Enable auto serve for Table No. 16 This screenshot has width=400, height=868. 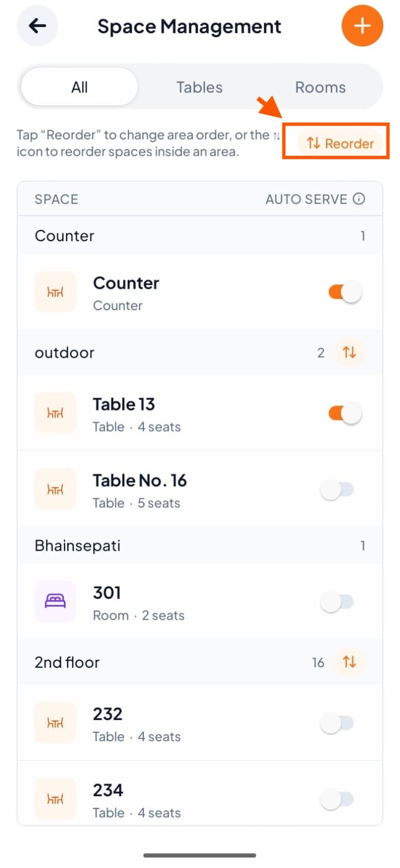point(337,490)
